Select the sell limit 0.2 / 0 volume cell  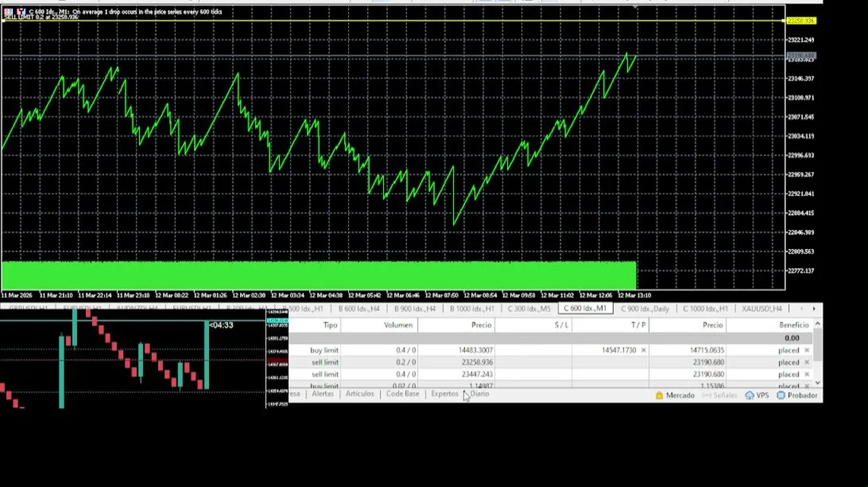click(379, 363)
